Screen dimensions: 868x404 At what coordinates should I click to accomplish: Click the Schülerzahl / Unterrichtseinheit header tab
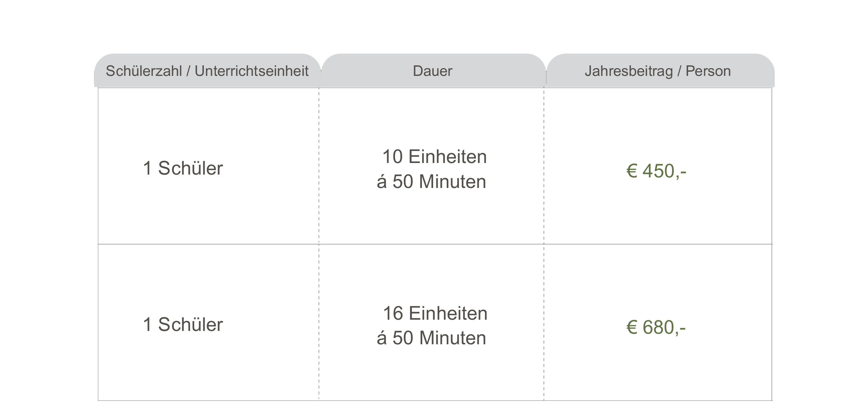pos(207,71)
